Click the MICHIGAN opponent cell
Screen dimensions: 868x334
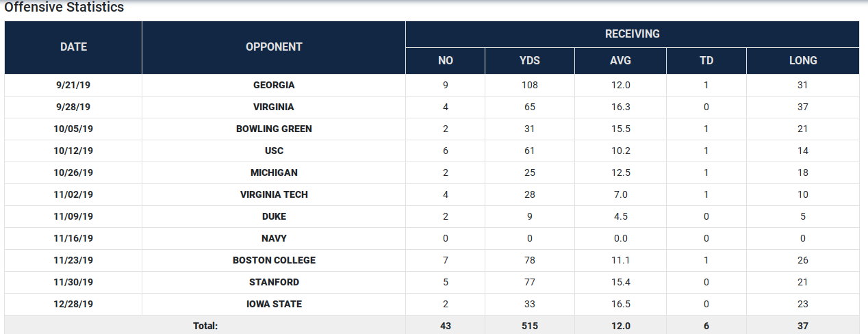274,172
